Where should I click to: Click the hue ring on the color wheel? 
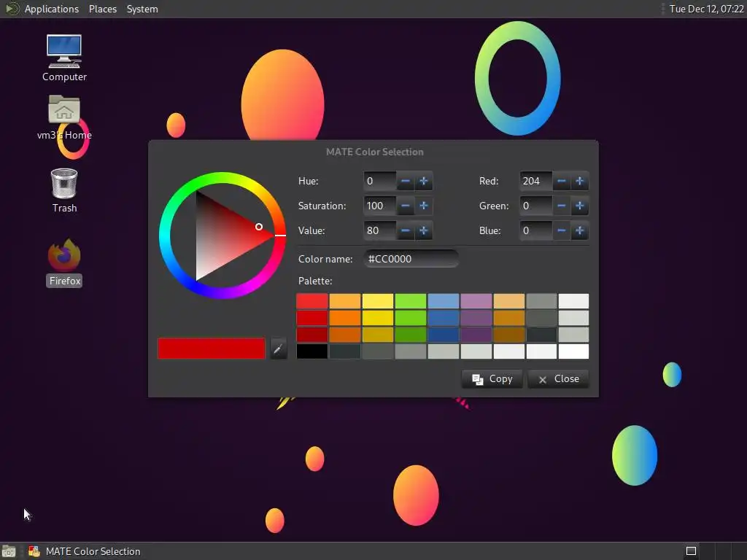[x=222, y=178]
